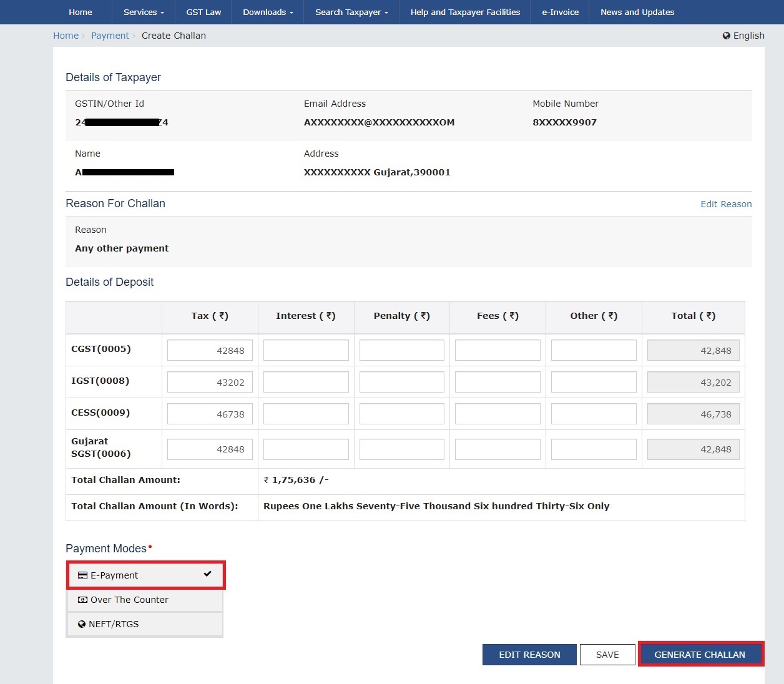Click the cash icon for Over The Counter
The height and width of the screenshot is (684, 784).
82,600
